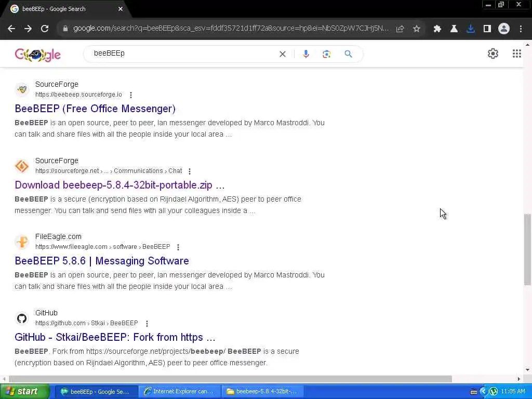Click the vertical scrollbar thumb
Image resolution: width=532 pixels, height=399 pixels.
click(x=527, y=249)
